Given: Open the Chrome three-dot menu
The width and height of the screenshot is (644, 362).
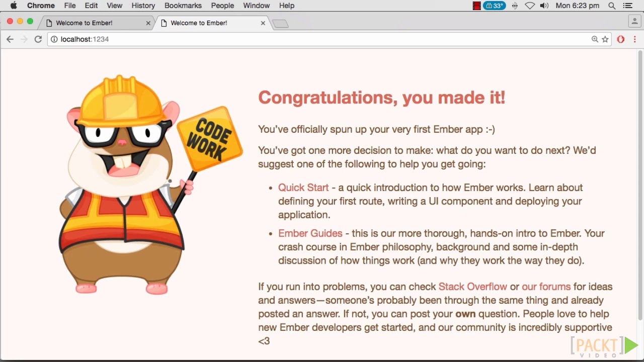Looking at the screenshot, I should (635, 39).
